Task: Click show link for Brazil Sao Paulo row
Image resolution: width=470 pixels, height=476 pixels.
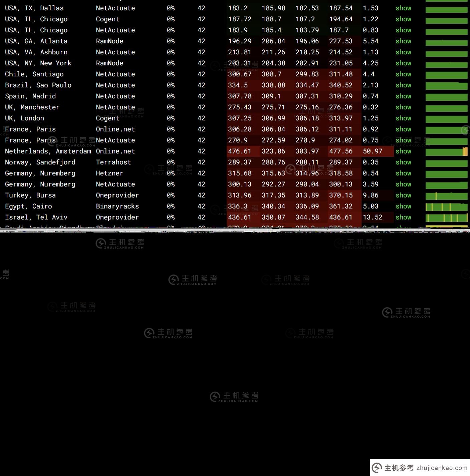Action: click(403, 85)
